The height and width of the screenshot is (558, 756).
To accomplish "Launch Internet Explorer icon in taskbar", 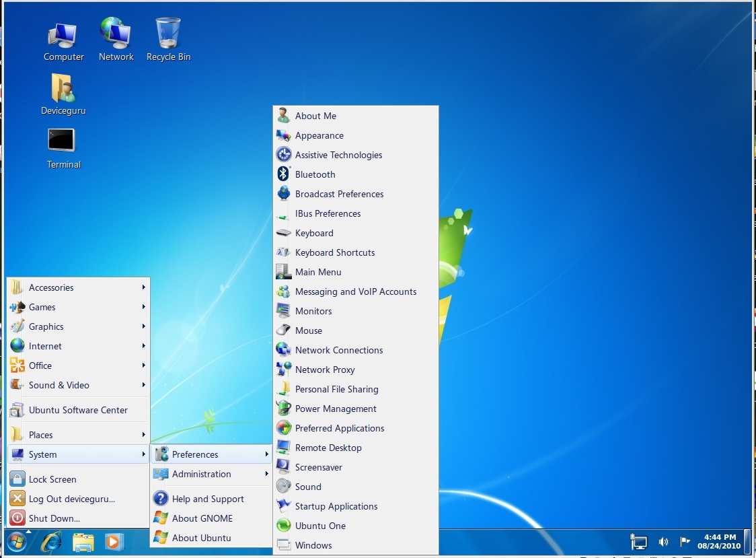I will (x=51, y=542).
